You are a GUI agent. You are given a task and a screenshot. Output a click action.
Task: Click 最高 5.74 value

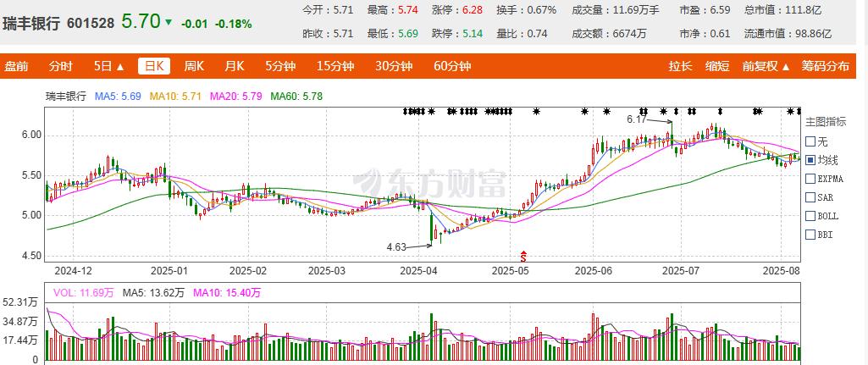tap(408, 9)
